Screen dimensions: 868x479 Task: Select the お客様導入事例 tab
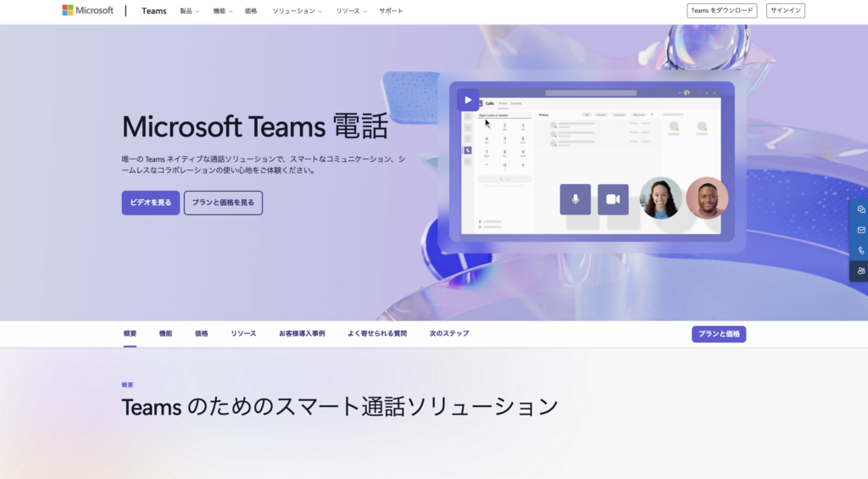coord(302,333)
